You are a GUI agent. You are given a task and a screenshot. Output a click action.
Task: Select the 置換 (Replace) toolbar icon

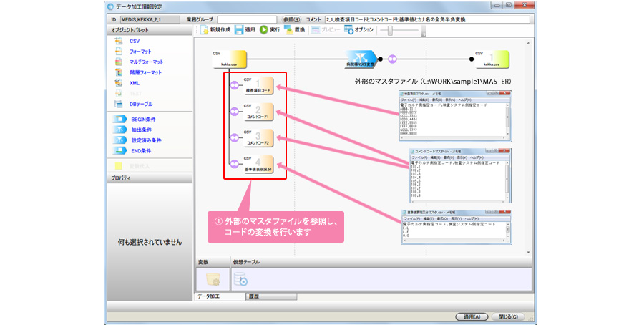(288, 30)
